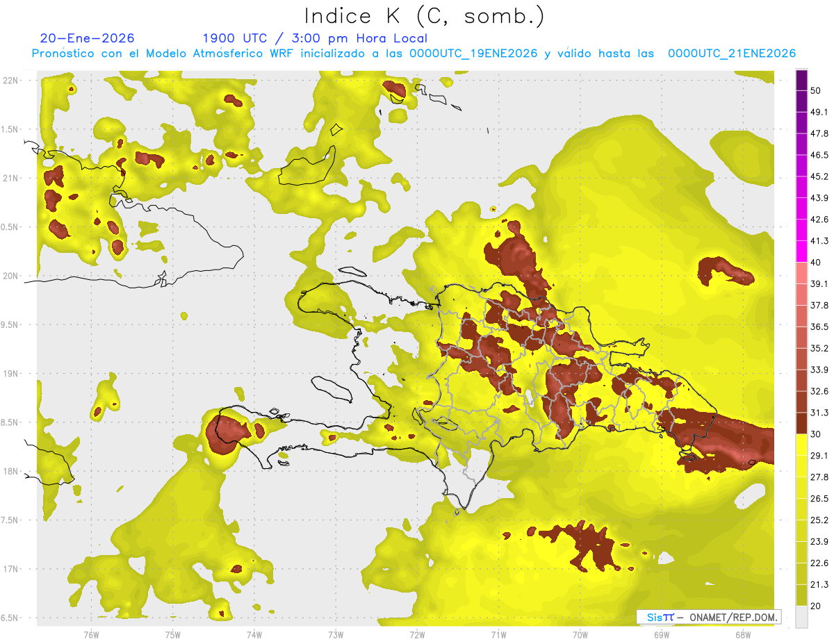Click the bottom colorbar value label '20'
The height and width of the screenshot is (644, 834).
click(x=816, y=606)
